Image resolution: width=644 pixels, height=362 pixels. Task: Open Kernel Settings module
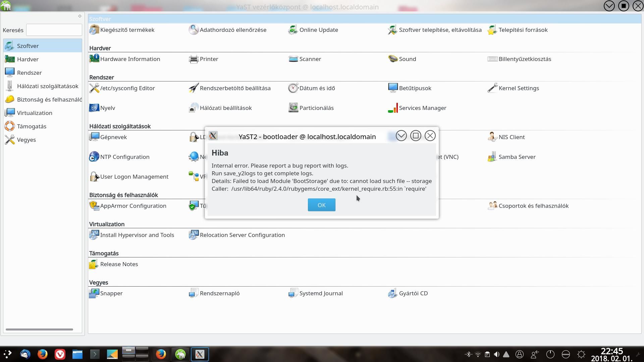(519, 88)
